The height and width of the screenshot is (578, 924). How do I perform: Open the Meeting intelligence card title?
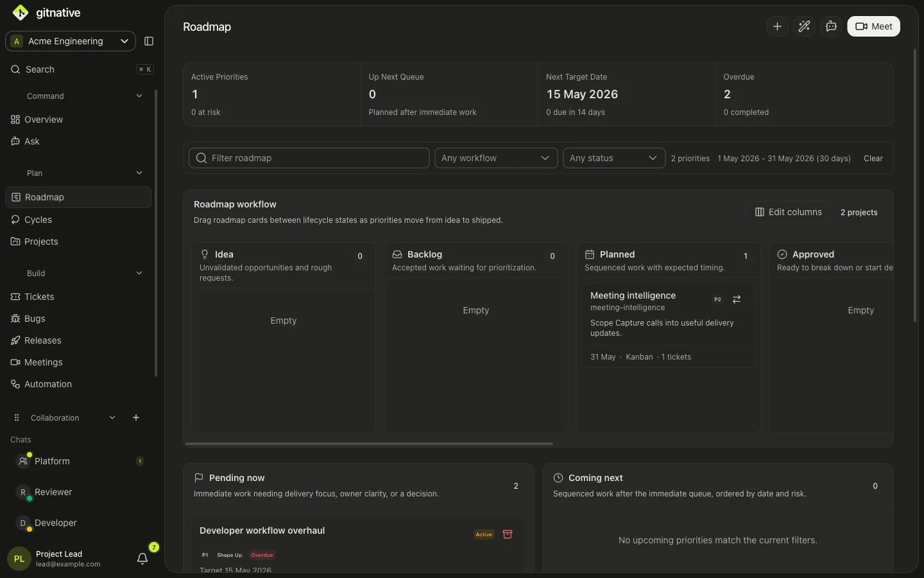click(x=633, y=295)
